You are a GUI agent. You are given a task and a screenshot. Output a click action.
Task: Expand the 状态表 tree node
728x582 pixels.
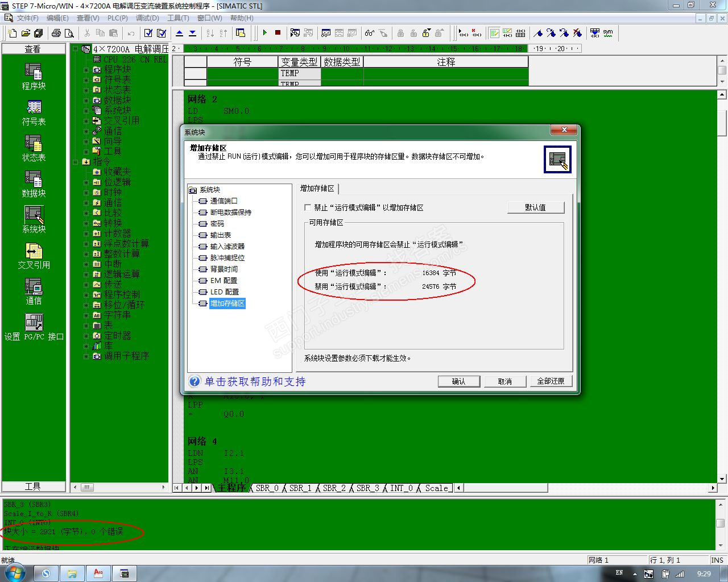point(86,90)
